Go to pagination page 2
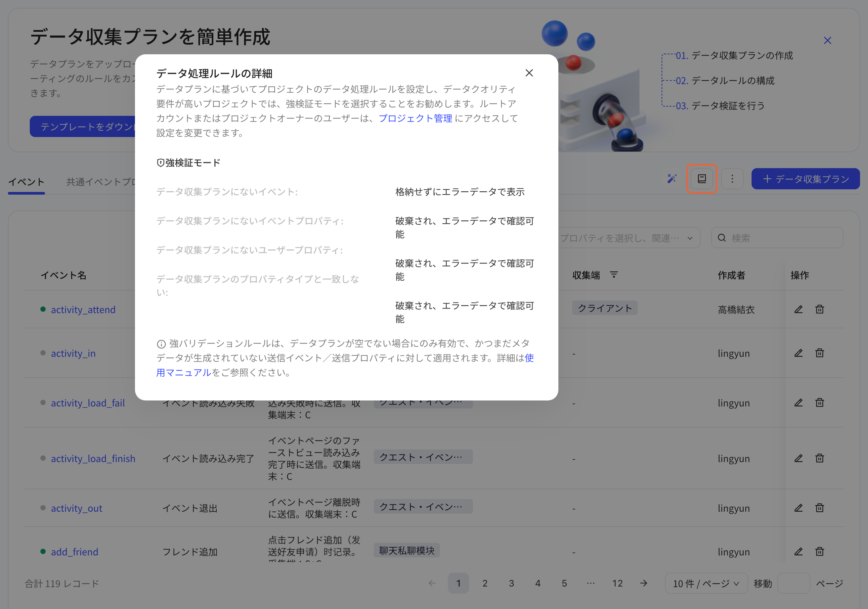 [485, 583]
